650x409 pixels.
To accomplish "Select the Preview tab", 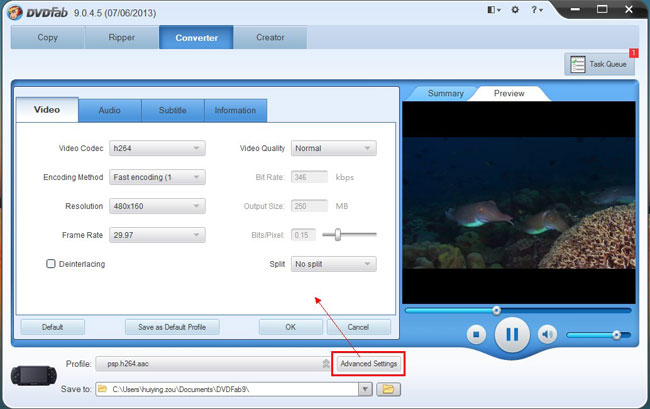I will [x=509, y=93].
